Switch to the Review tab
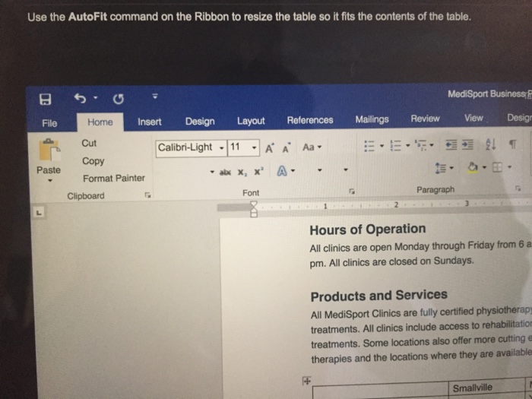532x399 pixels. tap(425, 119)
